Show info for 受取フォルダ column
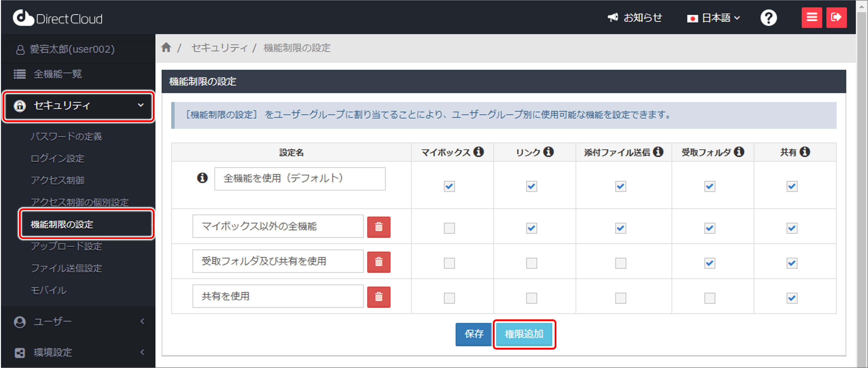 [739, 152]
